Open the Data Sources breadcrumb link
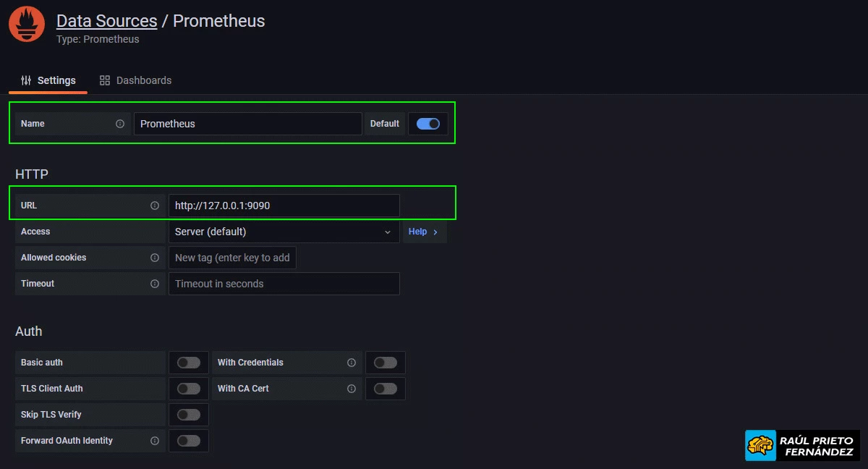Screen dimensions: 868x469 tap(106, 21)
